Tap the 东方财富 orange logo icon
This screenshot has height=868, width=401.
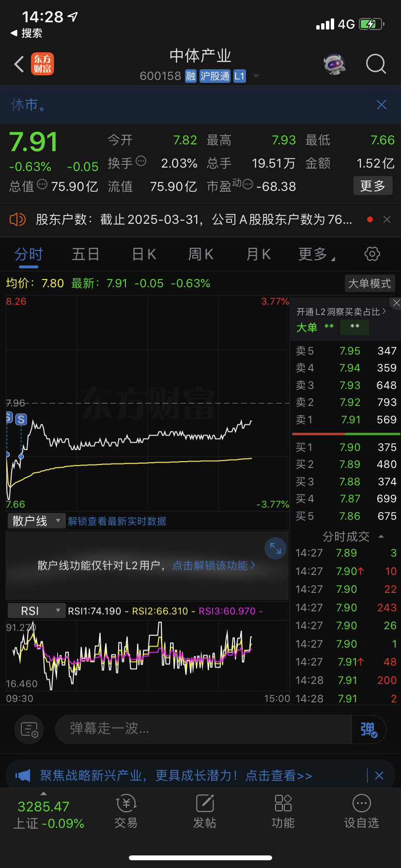[x=43, y=64]
